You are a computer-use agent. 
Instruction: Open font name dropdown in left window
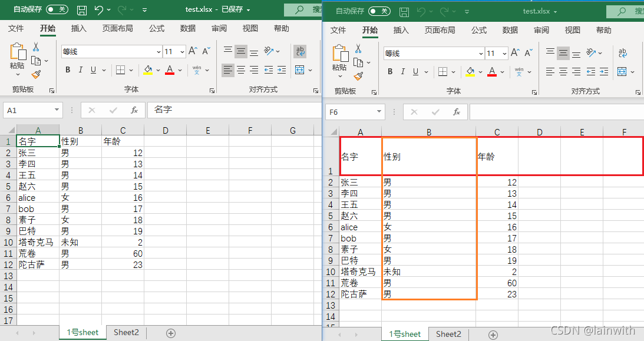pos(159,52)
